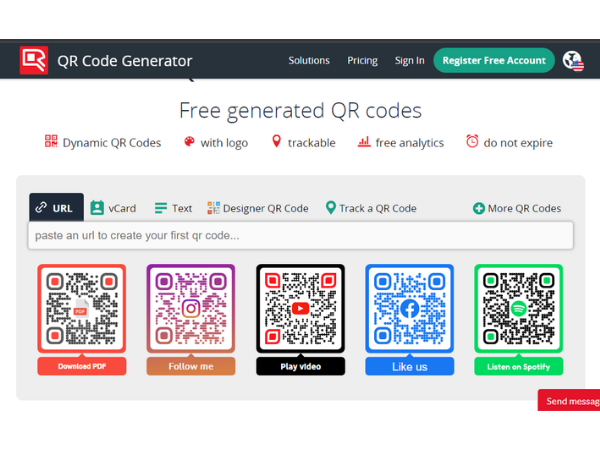Open the Track a QR Code tab
600x450 pixels.
pos(371,208)
